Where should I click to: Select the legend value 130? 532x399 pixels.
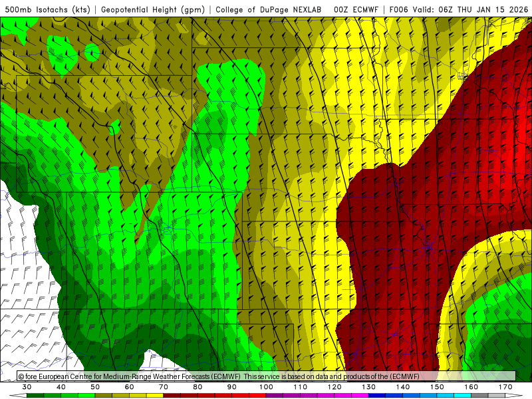pyautogui.click(x=369, y=387)
